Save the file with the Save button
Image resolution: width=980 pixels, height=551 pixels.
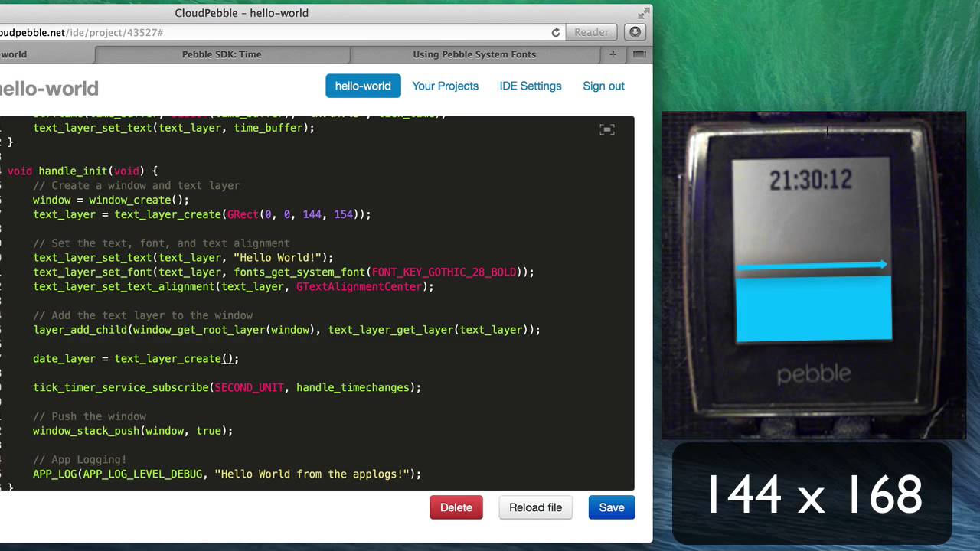(x=612, y=507)
